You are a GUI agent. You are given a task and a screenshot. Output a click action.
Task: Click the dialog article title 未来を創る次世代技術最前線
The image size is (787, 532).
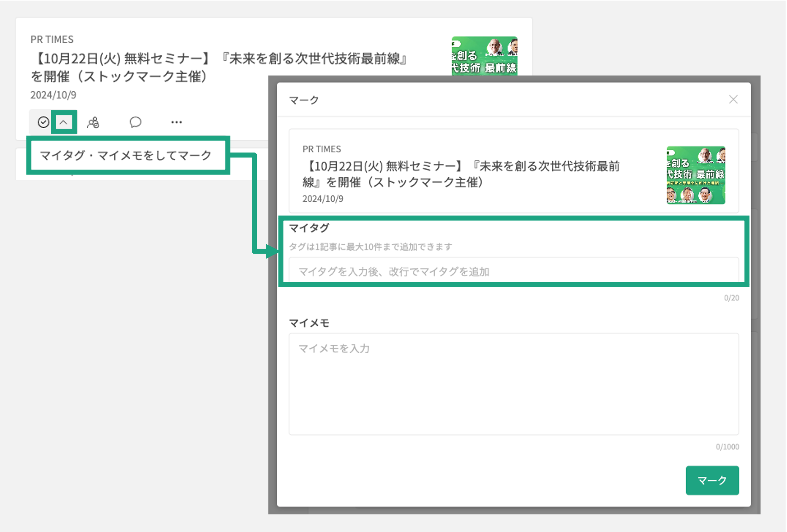[x=461, y=174]
